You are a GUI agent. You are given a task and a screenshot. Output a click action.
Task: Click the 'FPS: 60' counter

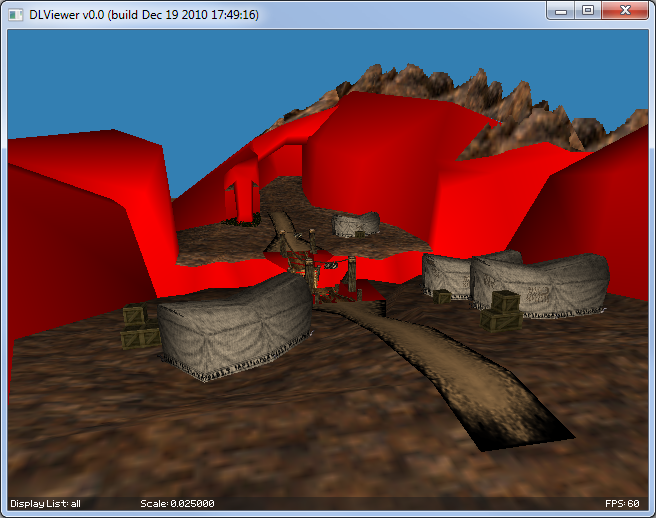tap(624, 503)
